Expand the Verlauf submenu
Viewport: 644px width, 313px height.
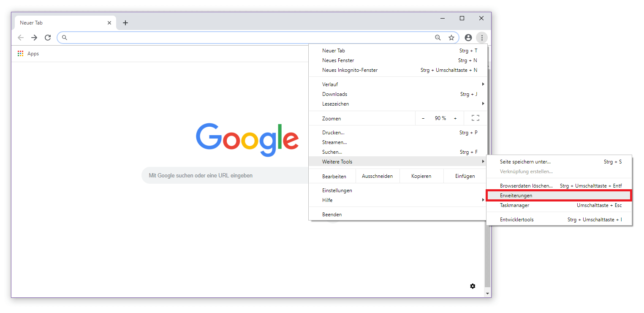point(398,84)
